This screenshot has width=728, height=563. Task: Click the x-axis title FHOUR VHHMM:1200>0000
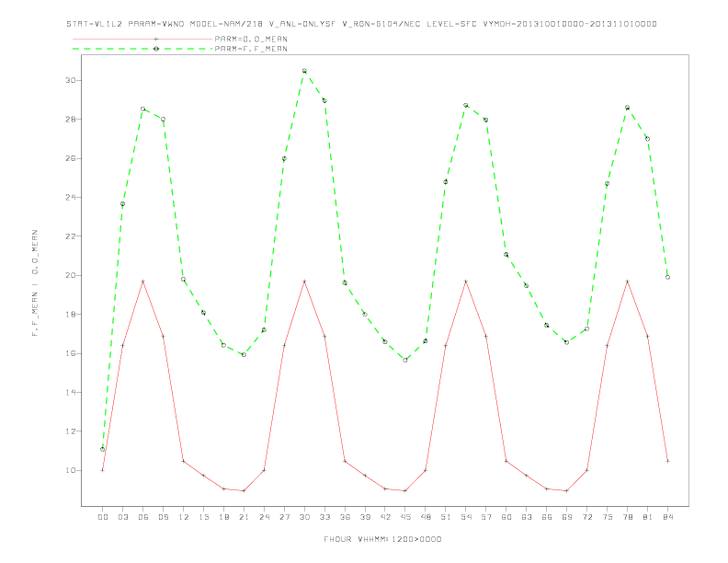tap(382, 539)
